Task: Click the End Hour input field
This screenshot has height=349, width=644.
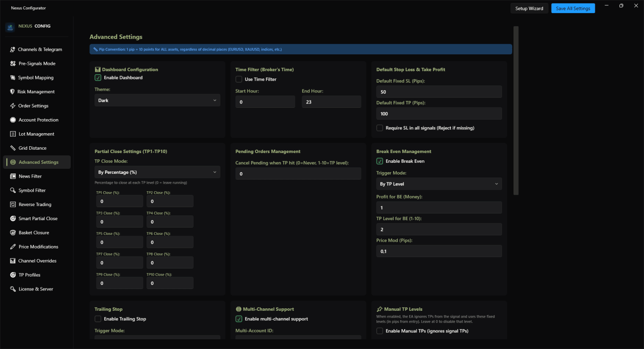Action: (331, 102)
